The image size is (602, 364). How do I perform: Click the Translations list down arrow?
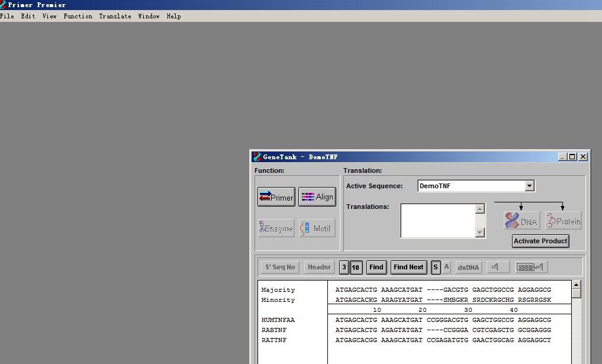[x=480, y=232]
